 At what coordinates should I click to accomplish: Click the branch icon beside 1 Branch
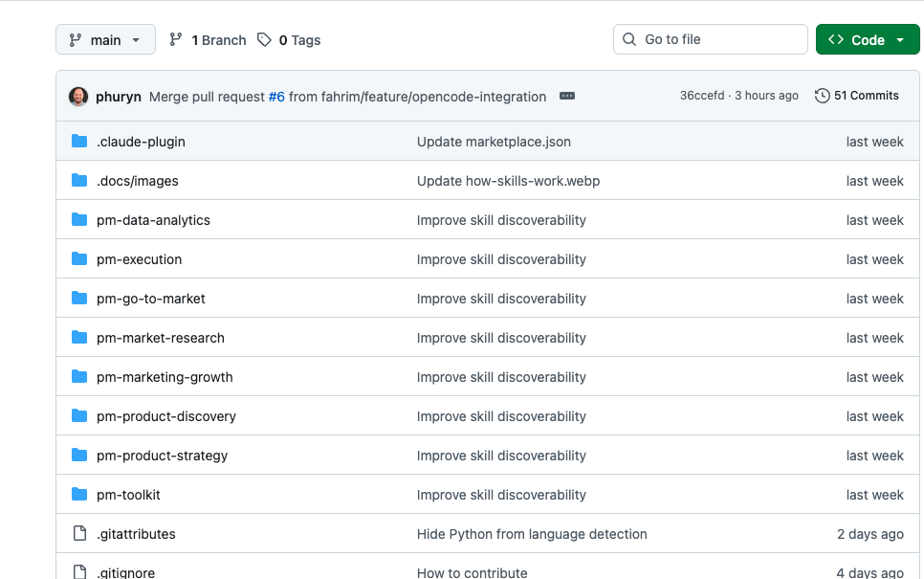click(176, 39)
